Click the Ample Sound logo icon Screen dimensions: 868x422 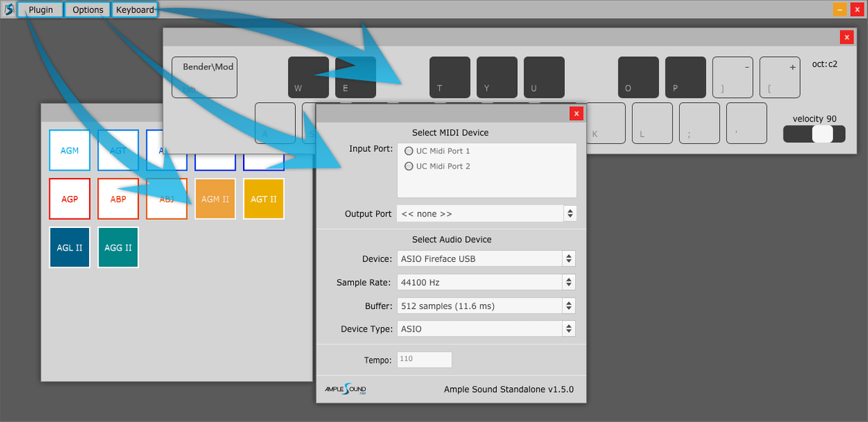(345, 389)
